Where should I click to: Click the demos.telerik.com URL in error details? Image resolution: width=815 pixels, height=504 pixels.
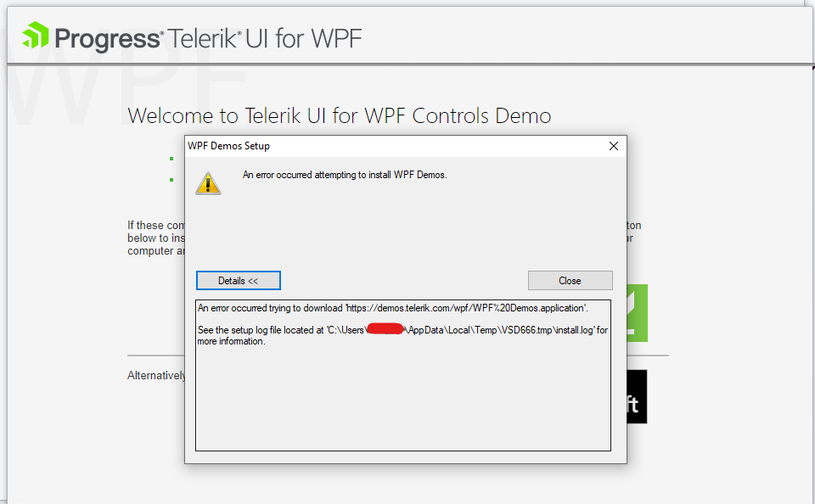point(466,308)
